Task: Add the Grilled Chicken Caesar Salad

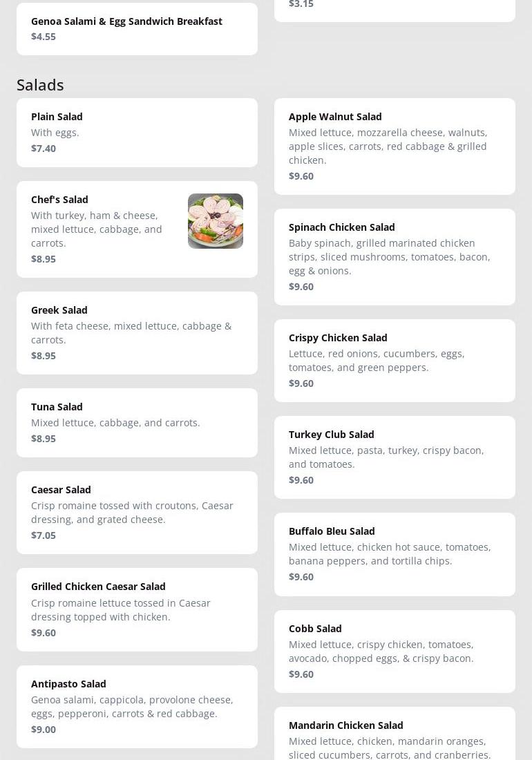Action: (137, 609)
